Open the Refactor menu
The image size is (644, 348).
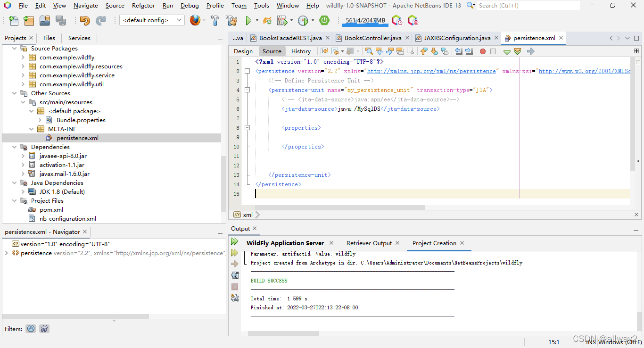pyautogui.click(x=143, y=5)
